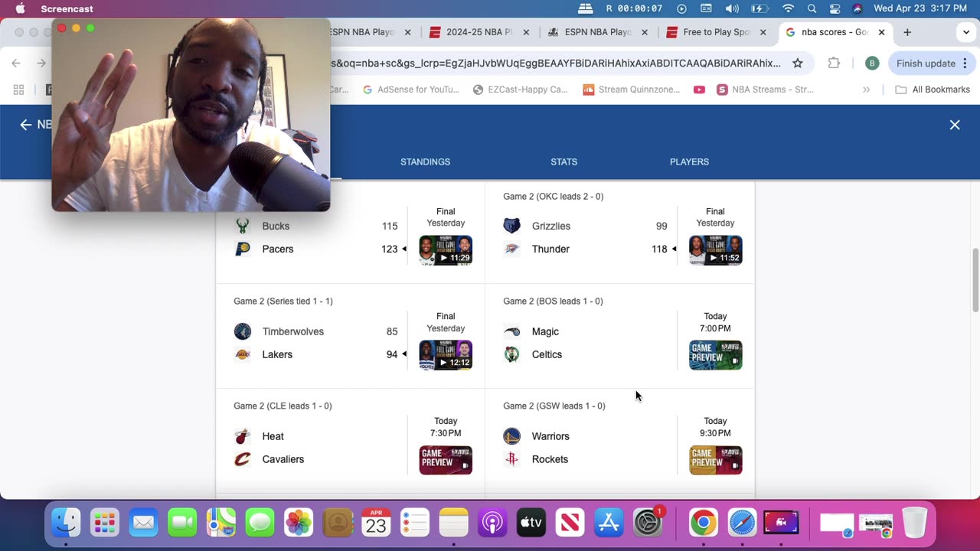
Task: Open Launchpad in the dock
Action: [104, 523]
